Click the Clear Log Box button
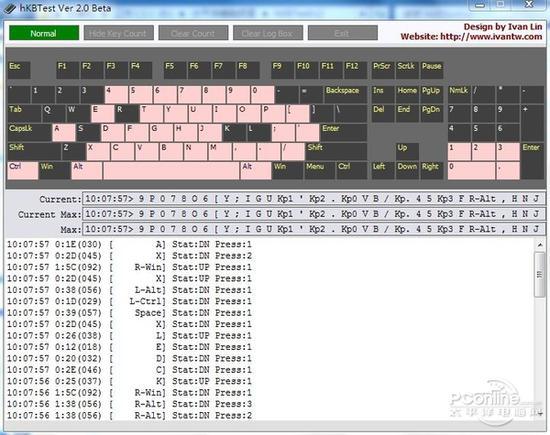The height and width of the screenshot is (435, 550). pos(268,33)
